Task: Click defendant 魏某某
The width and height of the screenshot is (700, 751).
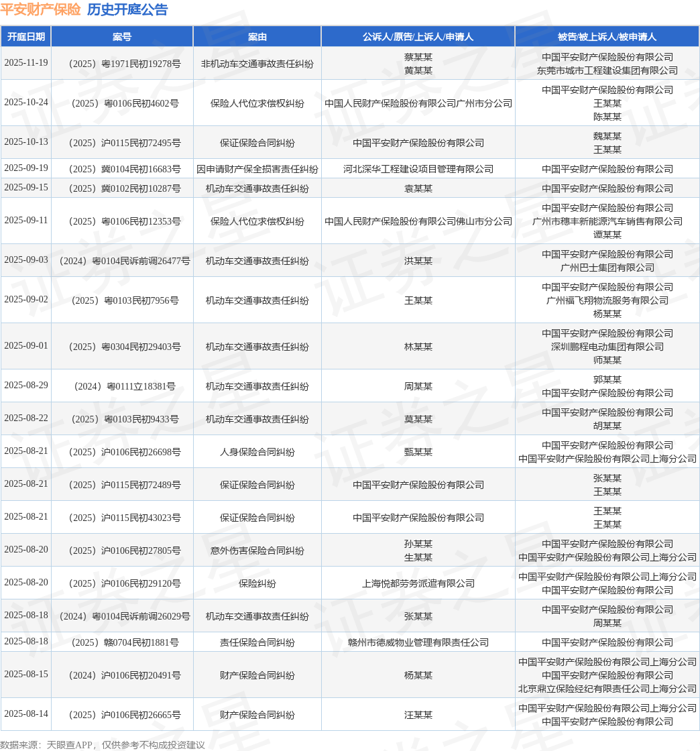Action: [607, 136]
